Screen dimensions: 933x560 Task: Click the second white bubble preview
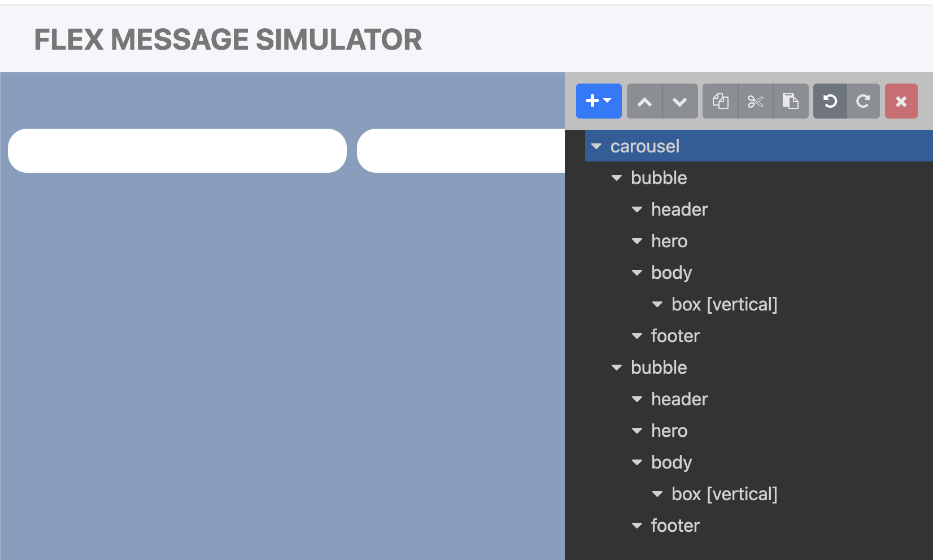(x=461, y=151)
